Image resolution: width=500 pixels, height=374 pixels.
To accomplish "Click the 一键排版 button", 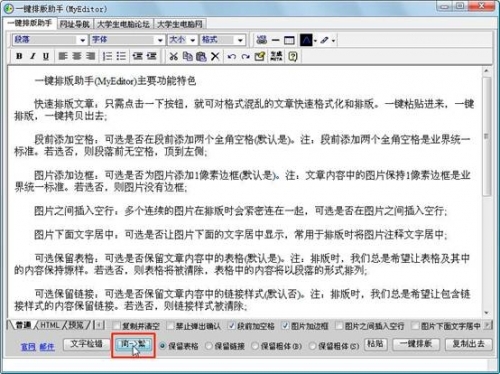I will [x=416, y=344].
